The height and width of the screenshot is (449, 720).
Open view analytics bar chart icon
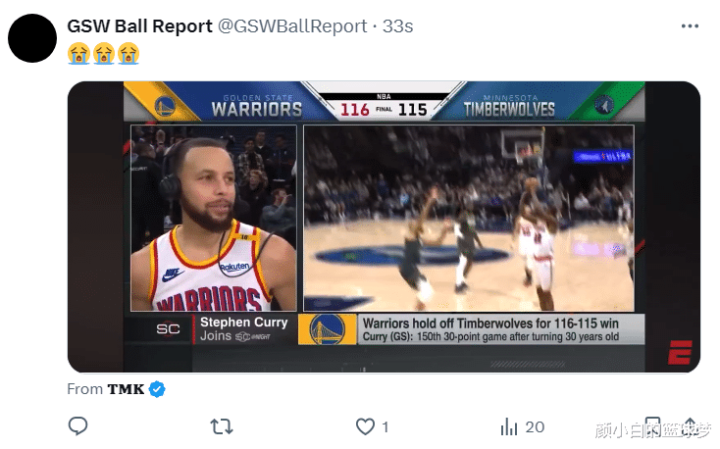click(x=509, y=427)
